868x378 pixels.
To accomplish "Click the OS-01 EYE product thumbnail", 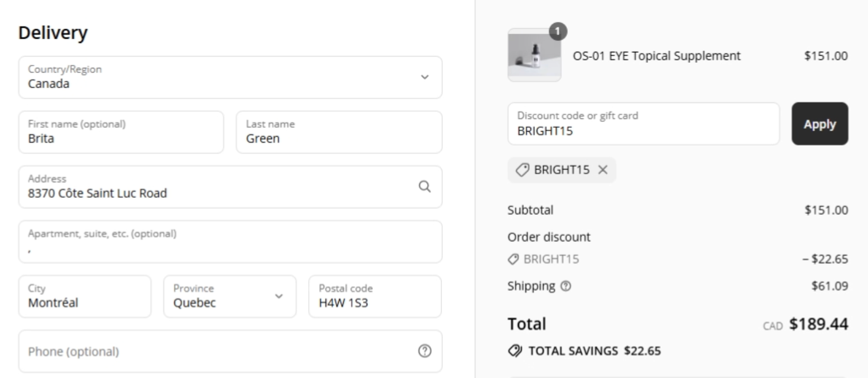I will pos(534,55).
